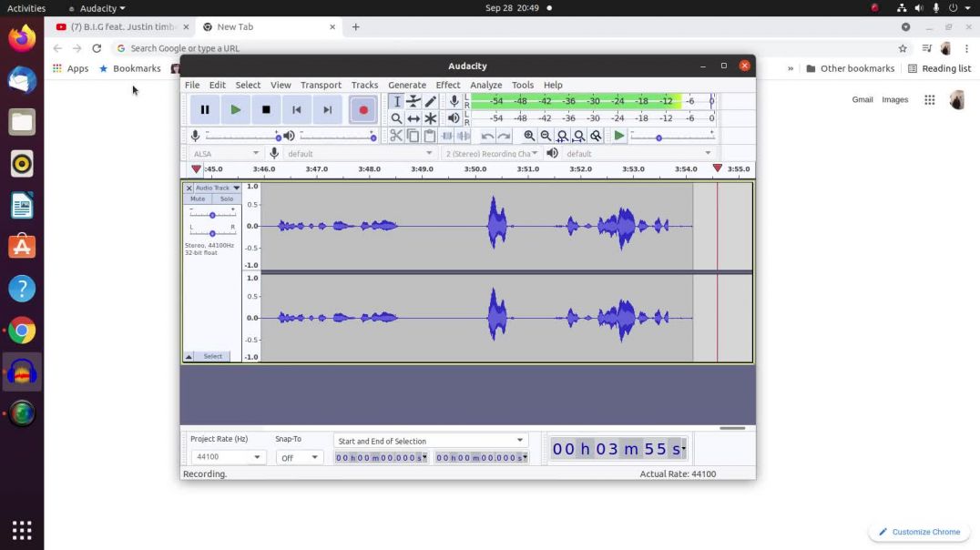Click the Cut scissors icon
980x550 pixels.
pyautogui.click(x=396, y=136)
